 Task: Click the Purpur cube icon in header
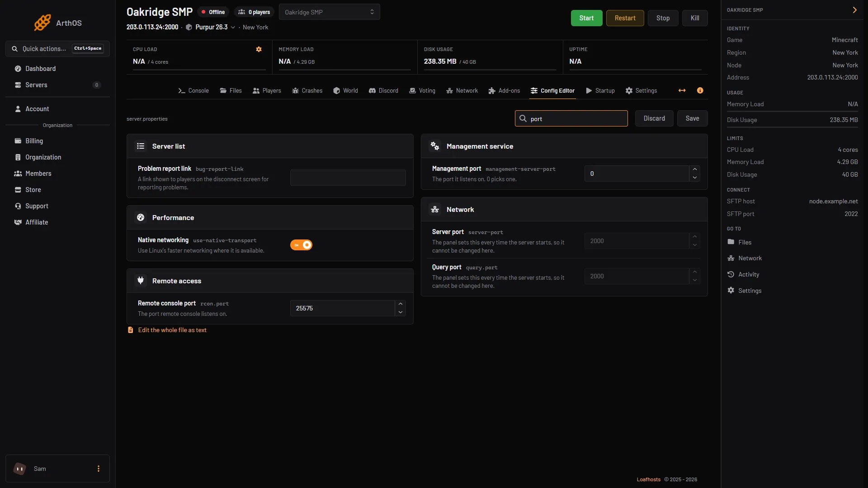(x=189, y=27)
